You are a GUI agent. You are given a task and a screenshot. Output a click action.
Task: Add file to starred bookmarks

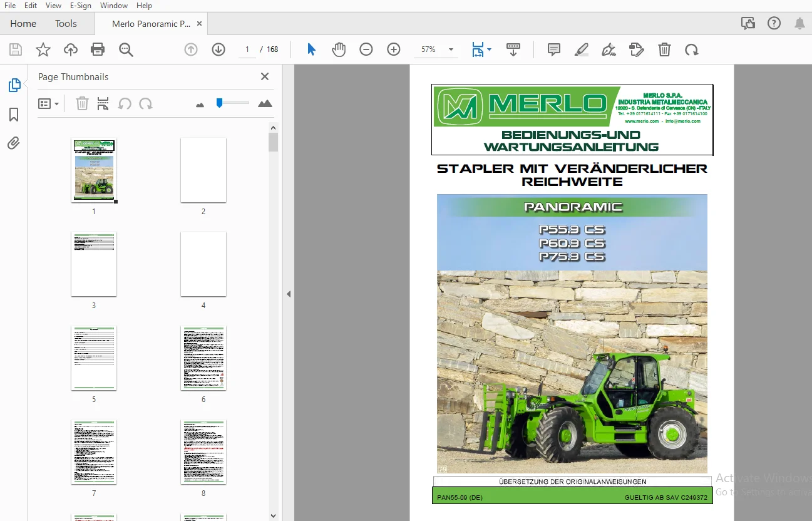click(43, 49)
